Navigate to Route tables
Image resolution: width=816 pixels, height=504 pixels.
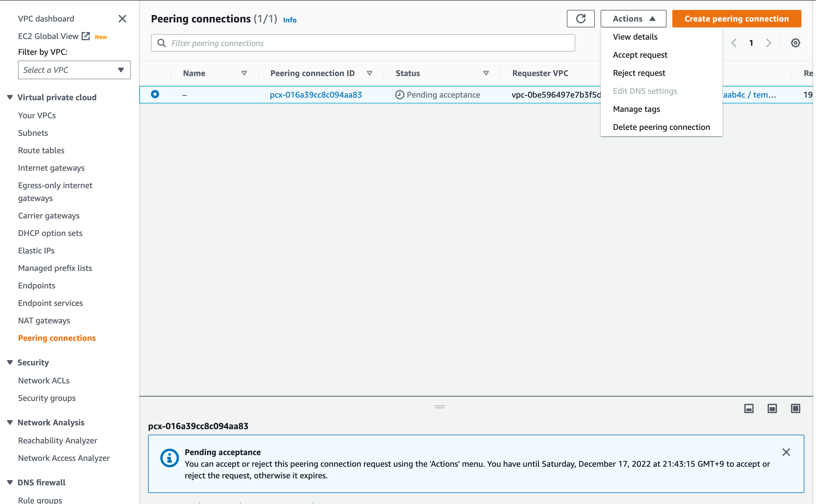(x=41, y=150)
